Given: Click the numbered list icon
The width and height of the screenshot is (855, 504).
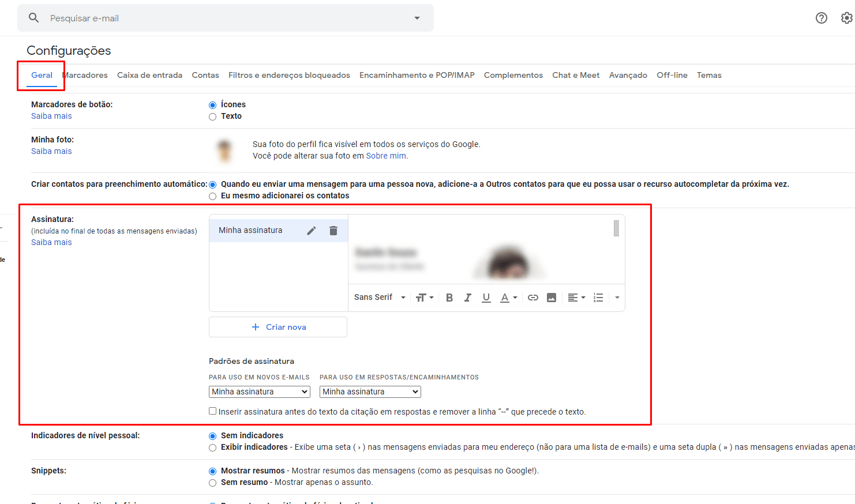Looking at the screenshot, I should 598,298.
